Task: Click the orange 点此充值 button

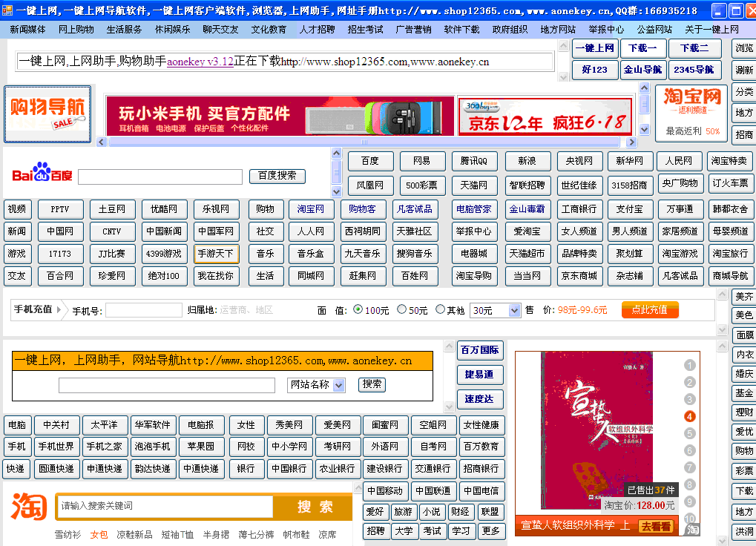Action: [x=650, y=309]
